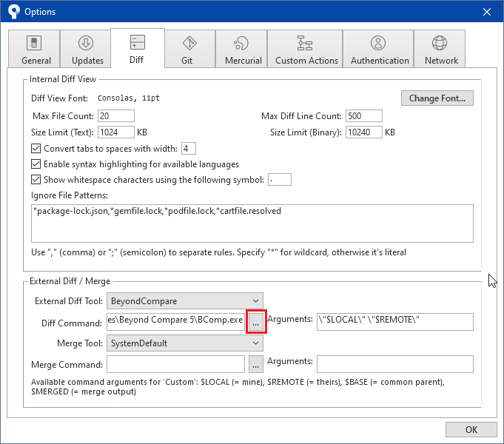Toggle Convert tabs to spaces checkbox

36,149
